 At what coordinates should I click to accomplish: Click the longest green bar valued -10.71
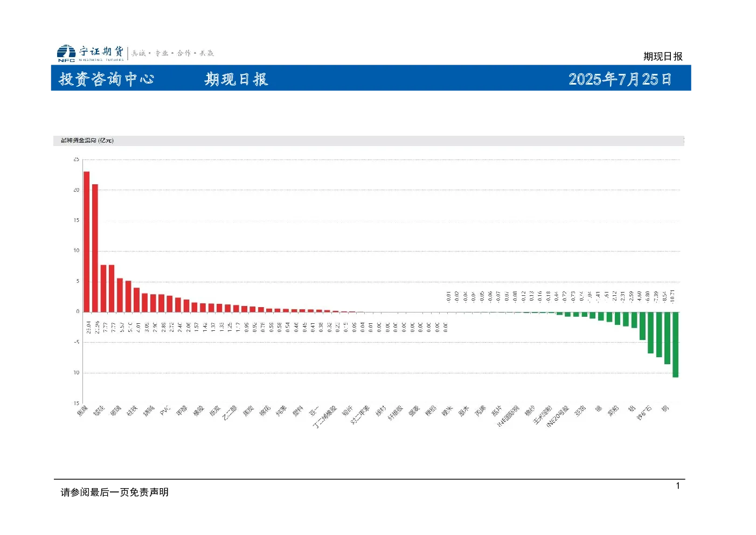pyautogui.click(x=675, y=344)
